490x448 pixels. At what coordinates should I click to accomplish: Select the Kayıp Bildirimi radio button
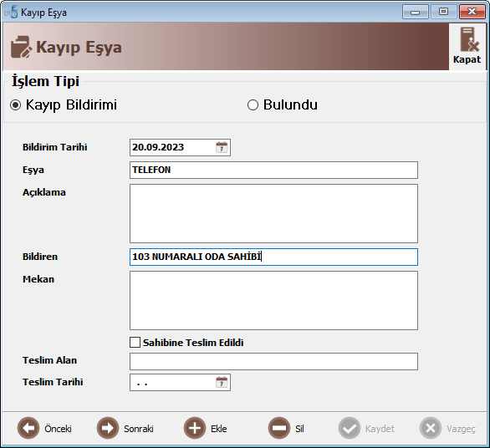point(15,105)
